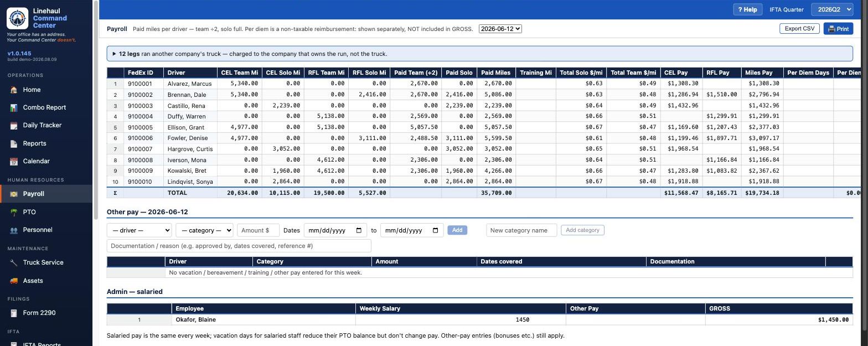Click the Miles Pay column header

click(762, 73)
